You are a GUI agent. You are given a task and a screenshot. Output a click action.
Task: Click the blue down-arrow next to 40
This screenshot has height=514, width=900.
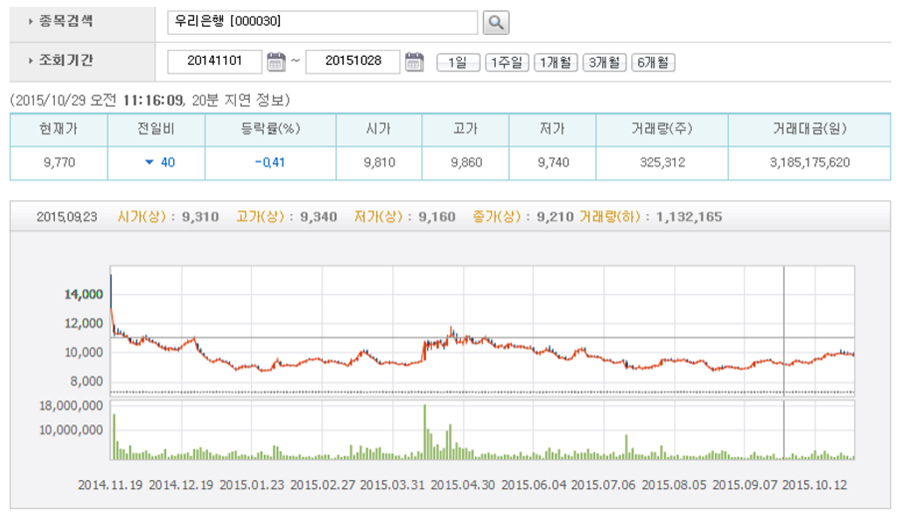[149, 162]
